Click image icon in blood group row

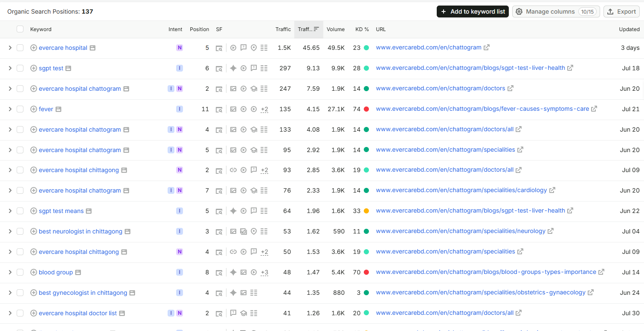pyautogui.click(x=244, y=272)
